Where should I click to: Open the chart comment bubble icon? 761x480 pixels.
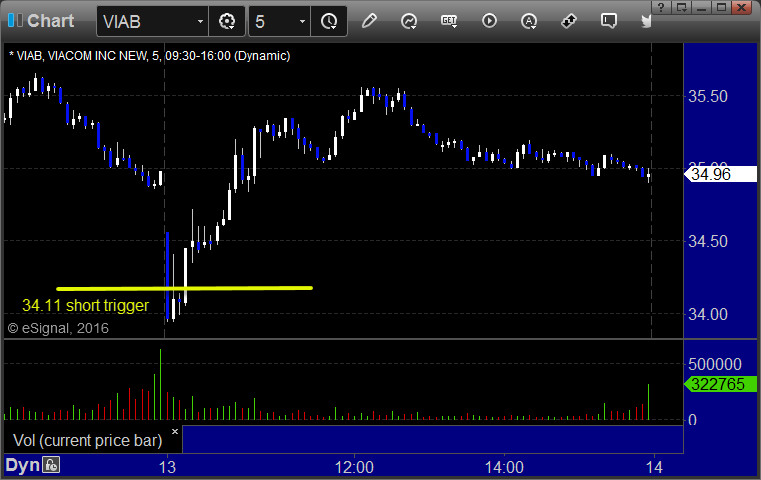pos(609,21)
